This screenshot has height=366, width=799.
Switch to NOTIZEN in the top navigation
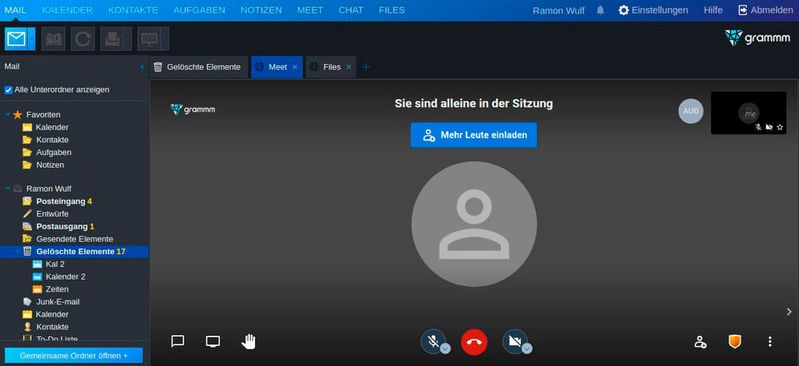pyautogui.click(x=261, y=10)
